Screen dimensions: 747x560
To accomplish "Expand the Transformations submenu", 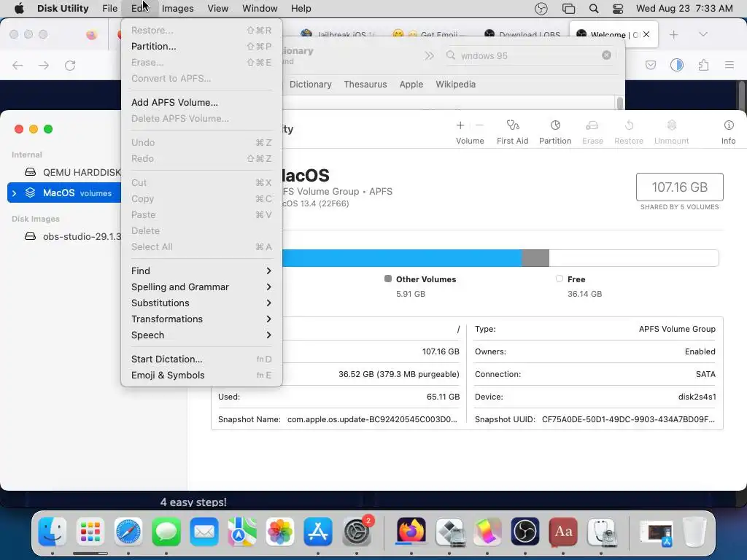I will (202, 319).
